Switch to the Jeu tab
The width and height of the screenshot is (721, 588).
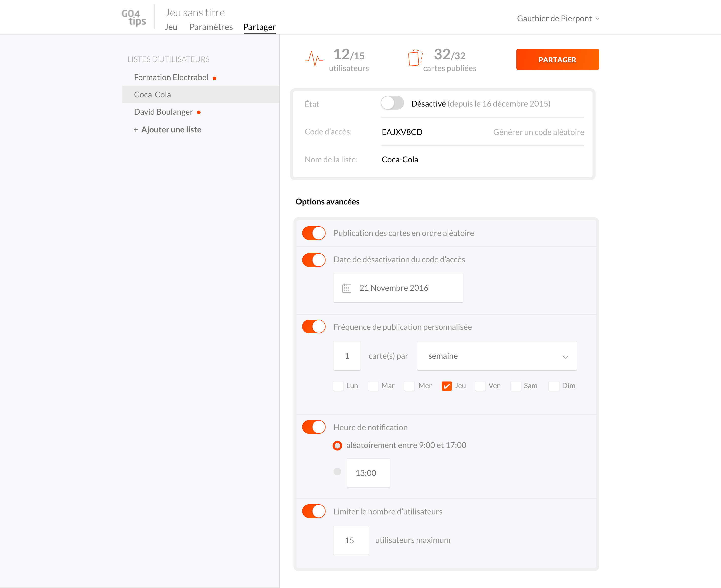(x=171, y=27)
